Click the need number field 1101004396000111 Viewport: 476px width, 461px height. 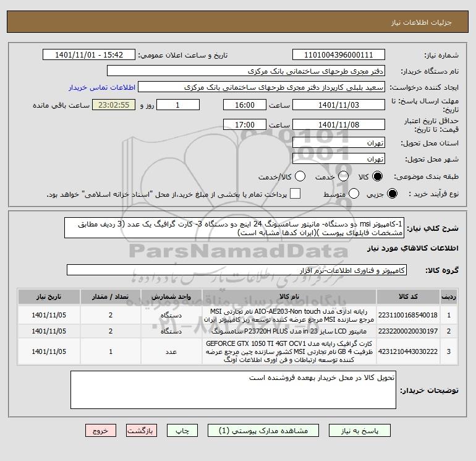(339, 55)
